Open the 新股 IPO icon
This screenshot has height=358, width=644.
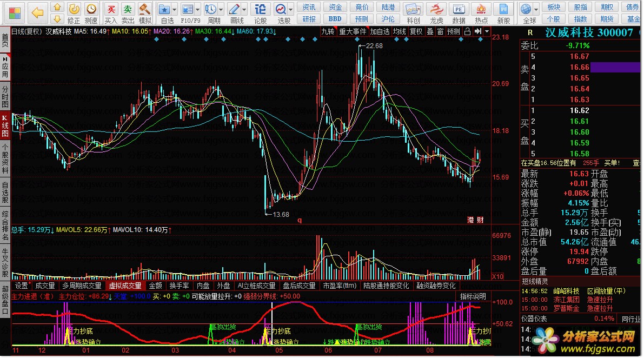click(503, 9)
